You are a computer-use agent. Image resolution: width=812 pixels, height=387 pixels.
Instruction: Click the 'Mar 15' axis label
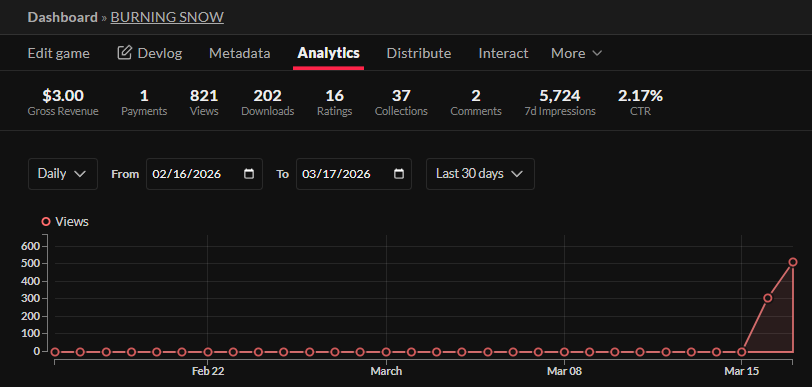tap(742, 371)
